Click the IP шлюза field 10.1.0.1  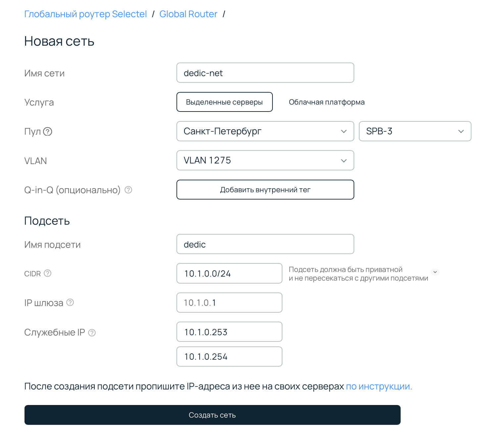tap(229, 302)
